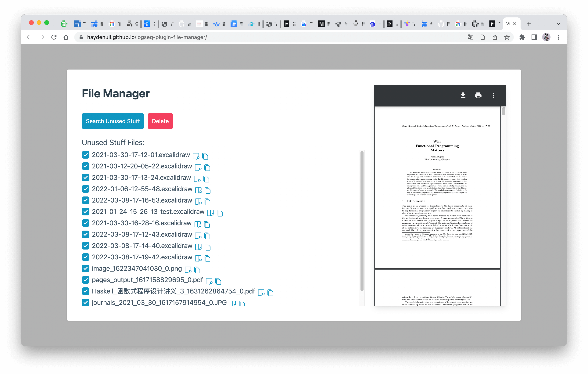Click the PDF viewer print icon
The height and width of the screenshot is (374, 588).
[478, 95]
